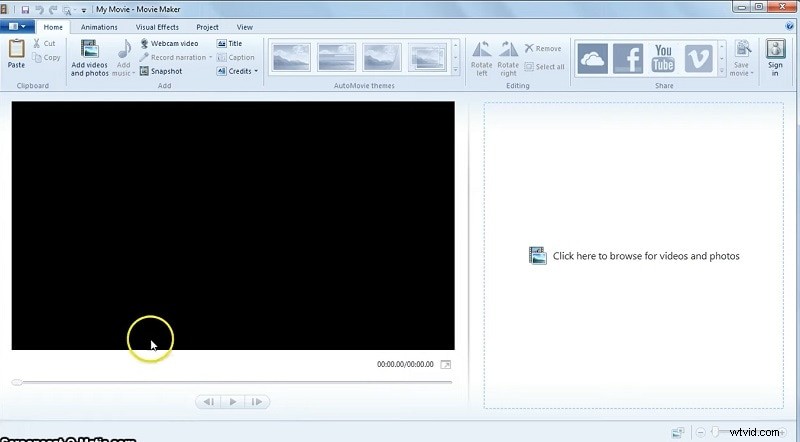Click the preview full screen button
The image size is (800, 442).
click(x=445, y=364)
